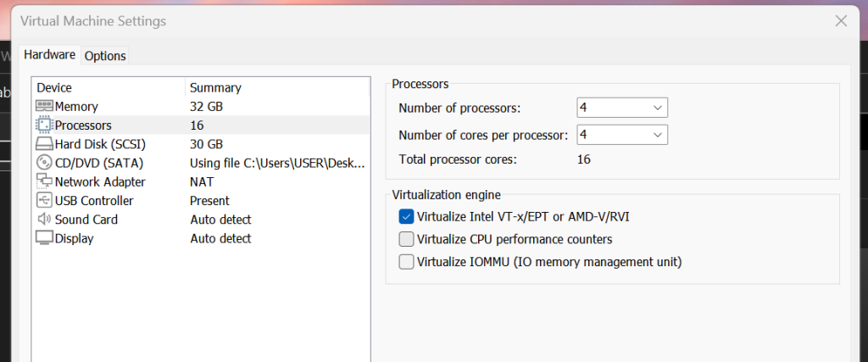This screenshot has width=868, height=362.
Task: Click the 16 summary in Processors row
Action: coord(197,125)
